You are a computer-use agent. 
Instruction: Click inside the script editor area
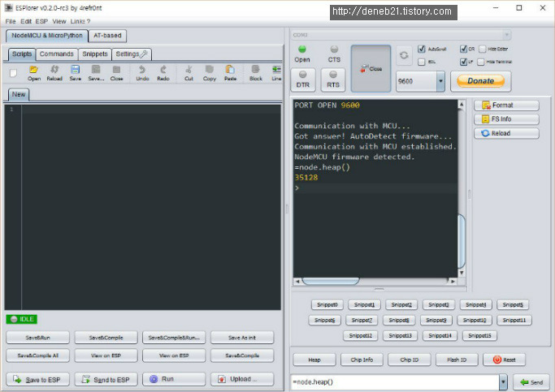pyautogui.click(x=151, y=207)
